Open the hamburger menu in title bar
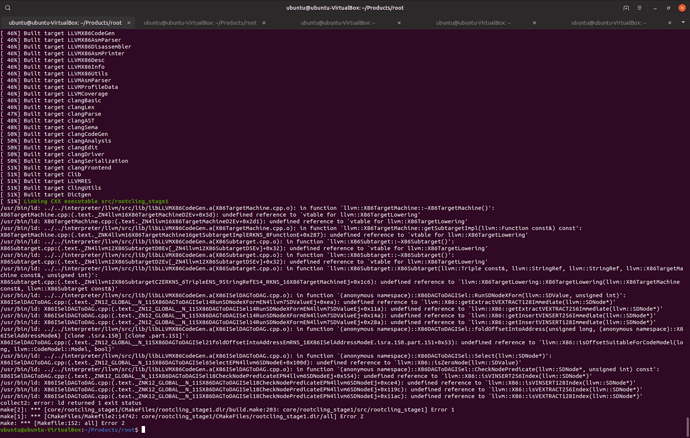Screen dimensions: 690x438 point(640,7)
